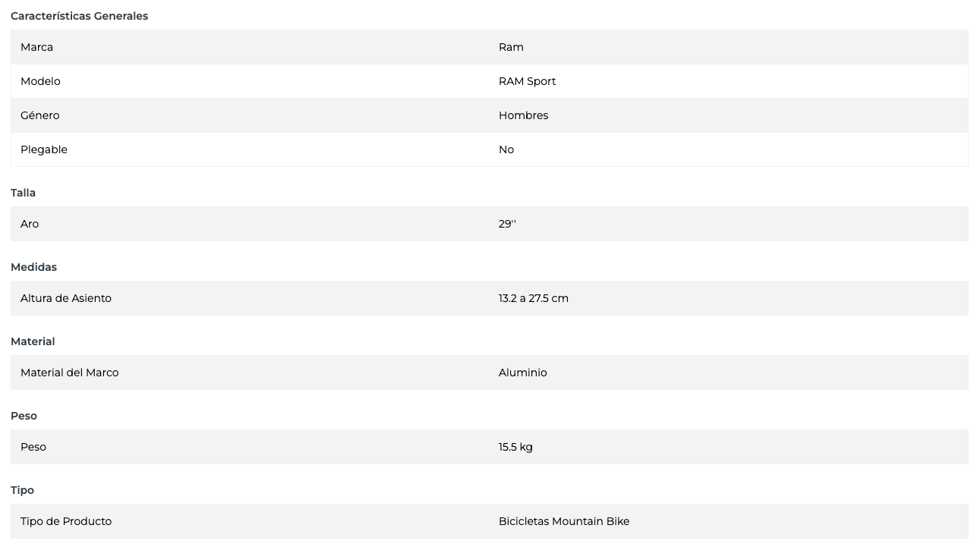
Task: Click the Hombres gender value
Action: pos(523,115)
